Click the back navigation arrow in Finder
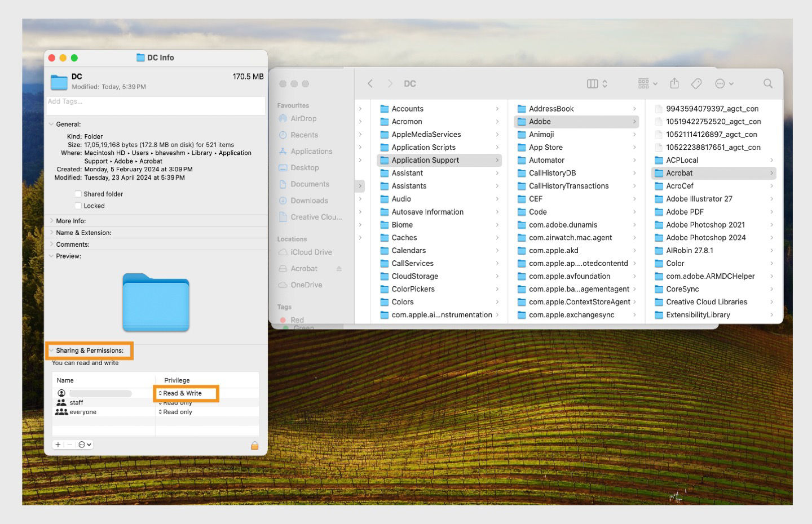Viewport: 812px width, 524px height. [x=370, y=83]
